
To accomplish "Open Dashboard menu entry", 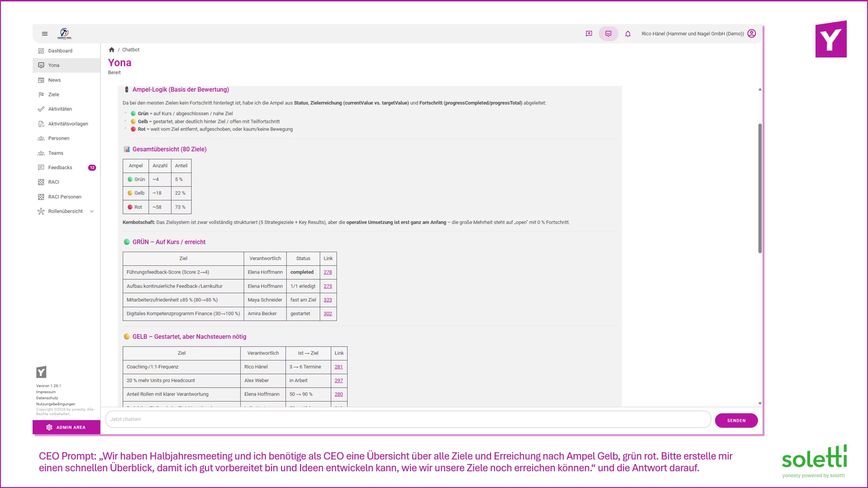I will (x=67, y=51).
